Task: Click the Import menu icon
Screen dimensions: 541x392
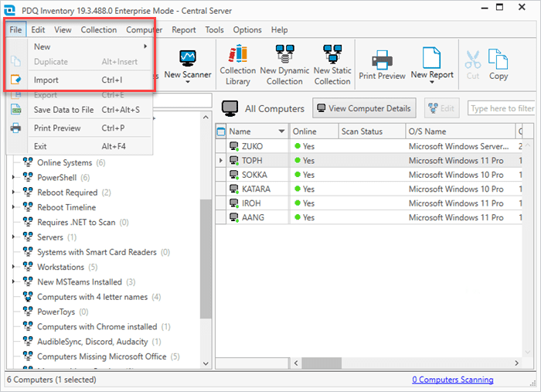Action: (16, 80)
